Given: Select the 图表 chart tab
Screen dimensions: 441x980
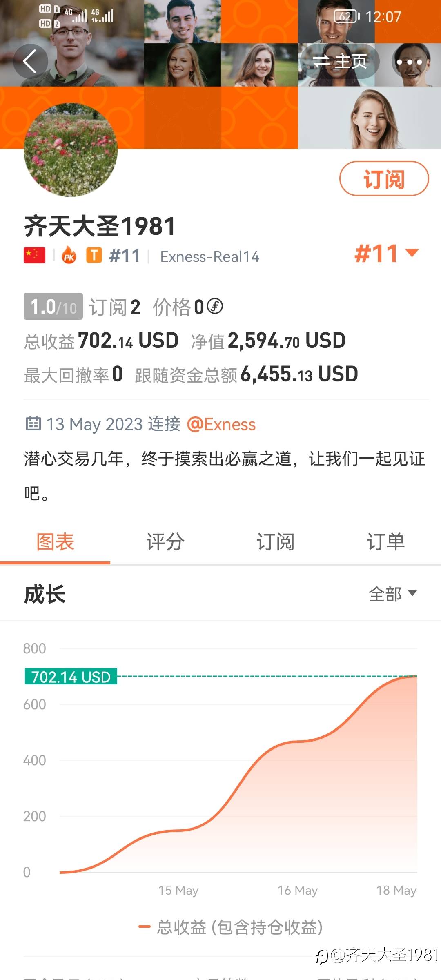Looking at the screenshot, I should (x=55, y=542).
